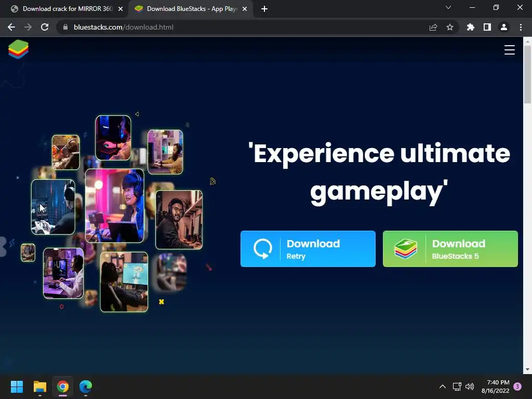532x399 pixels.
Task: View site information via the lock icon
Action: click(x=65, y=27)
